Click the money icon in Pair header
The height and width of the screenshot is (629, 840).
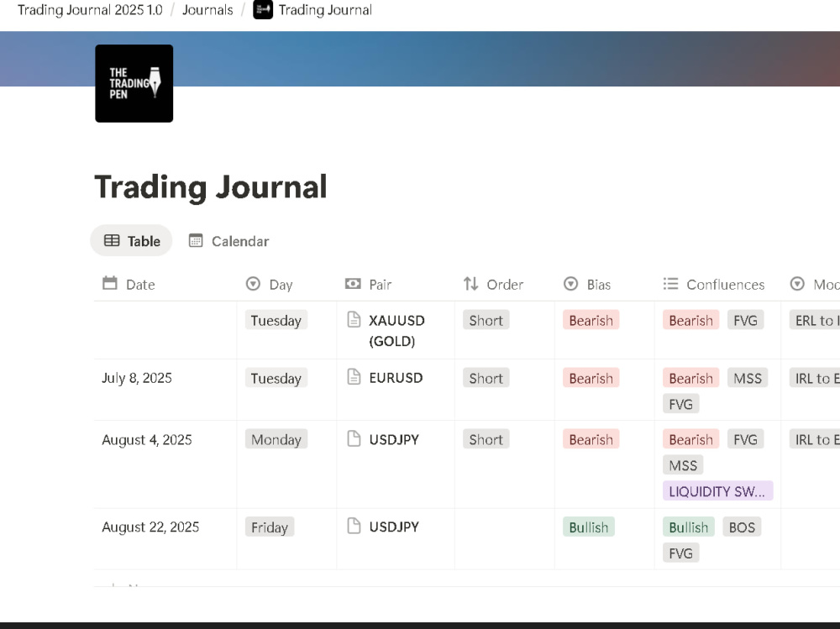tap(353, 283)
